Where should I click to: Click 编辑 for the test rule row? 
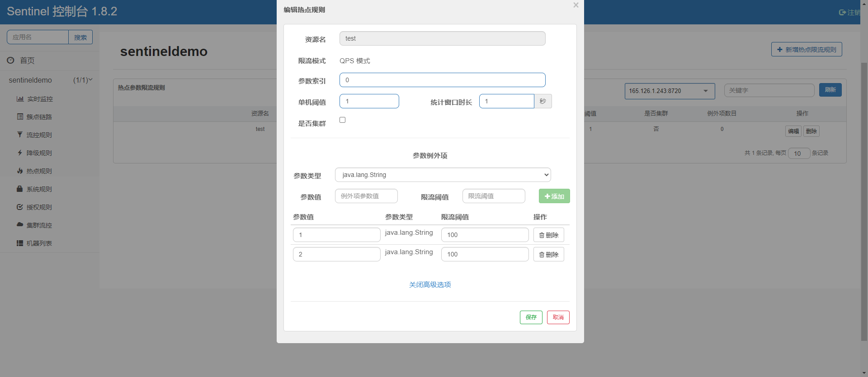point(793,131)
